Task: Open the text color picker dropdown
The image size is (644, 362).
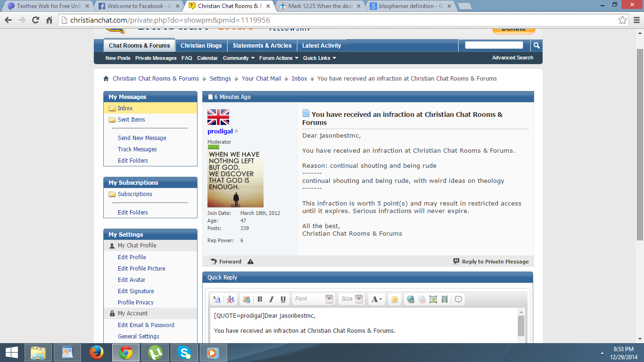Action: tap(376, 299)
